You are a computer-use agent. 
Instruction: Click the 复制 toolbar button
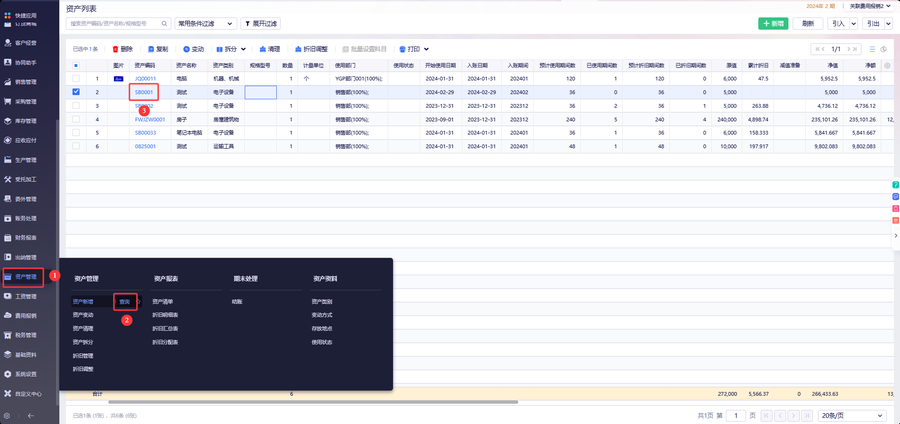click(x=158, y=49)
